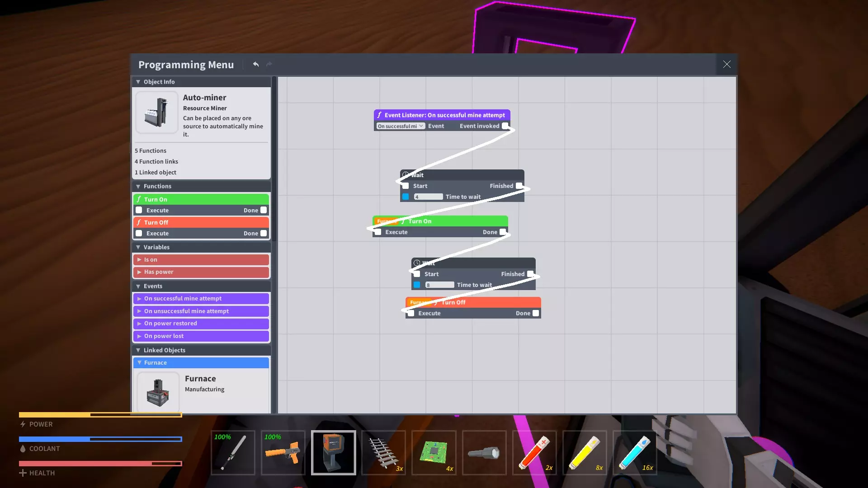Select the flashlight in hotbar
The image size is (868, 488).
click(484, 453)
